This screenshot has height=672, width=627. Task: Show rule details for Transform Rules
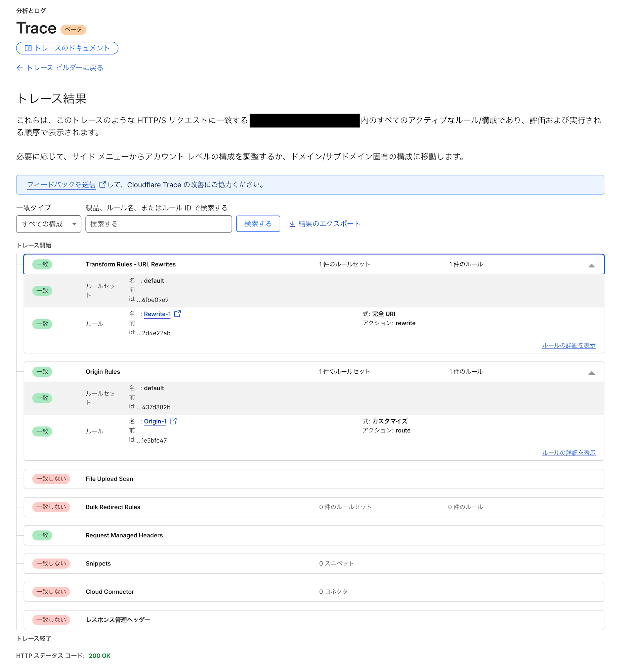coord(568,345)
